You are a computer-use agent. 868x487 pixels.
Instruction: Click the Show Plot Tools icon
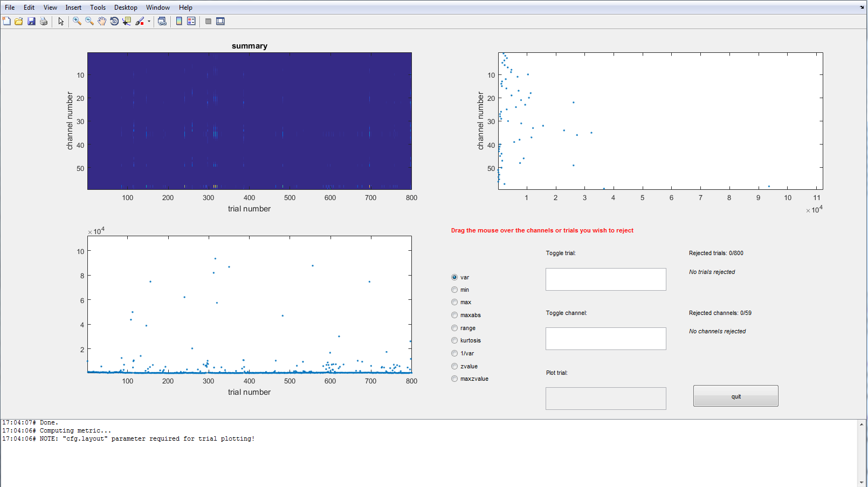coord(221,21)
